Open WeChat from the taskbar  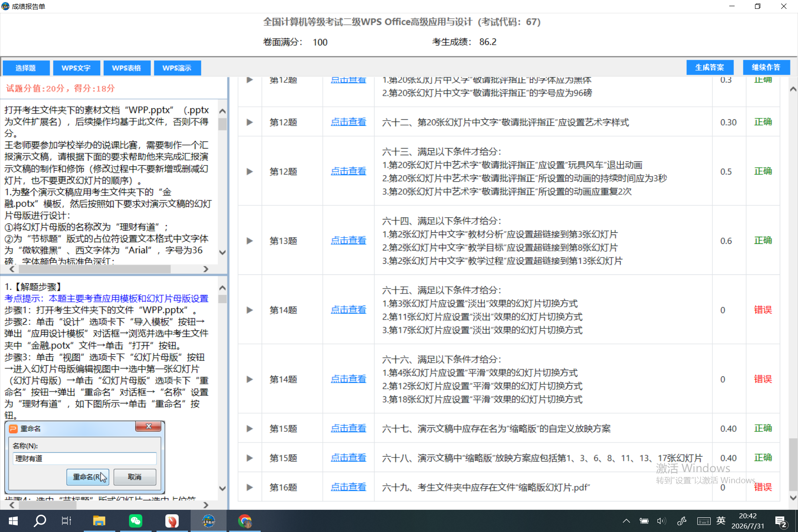click(136, 521)
